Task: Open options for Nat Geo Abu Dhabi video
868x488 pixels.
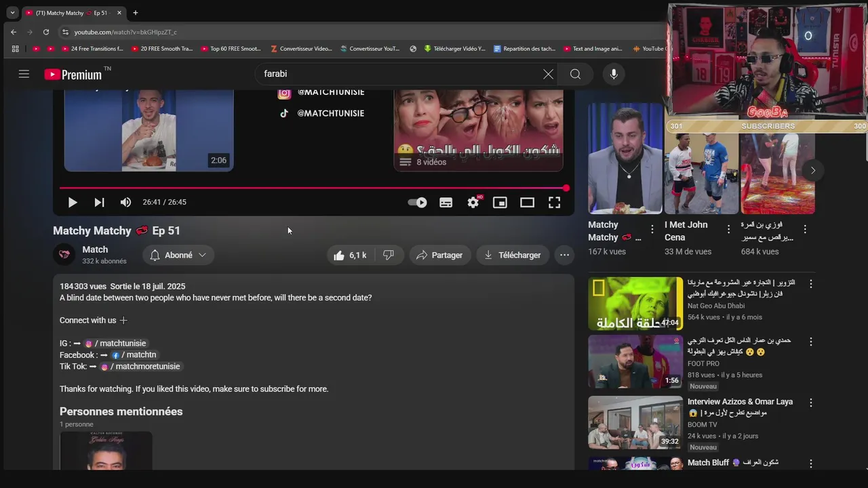Action: [x=810, y=284]
